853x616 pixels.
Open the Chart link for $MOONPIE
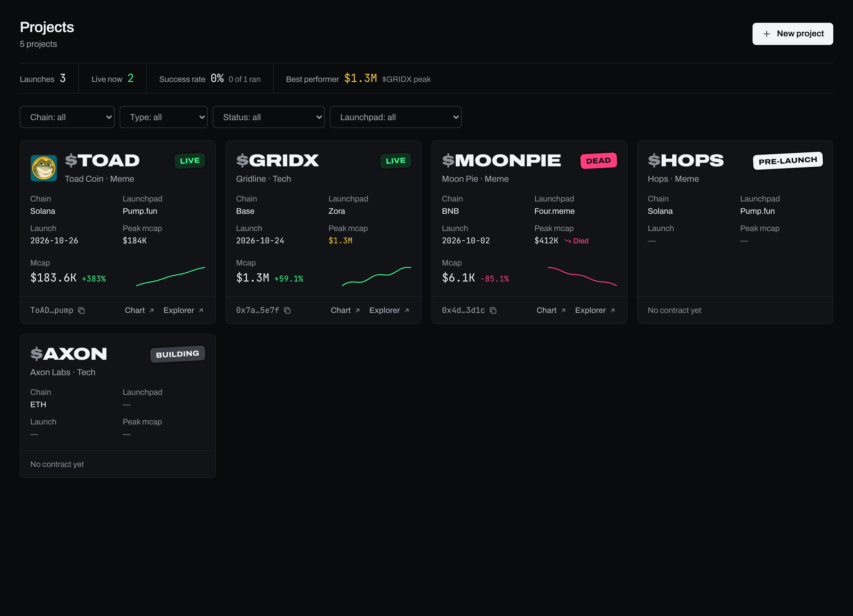click(551, 310)
